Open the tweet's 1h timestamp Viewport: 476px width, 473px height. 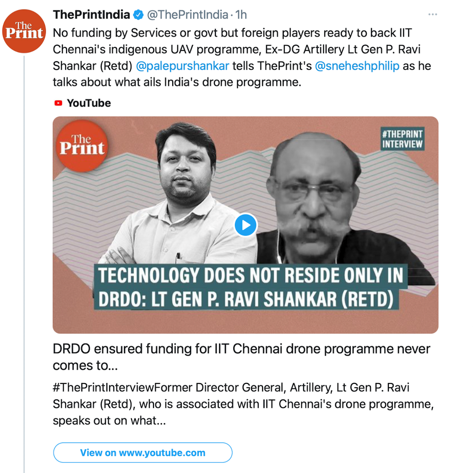pyautogui.click(x=241, y=15)
